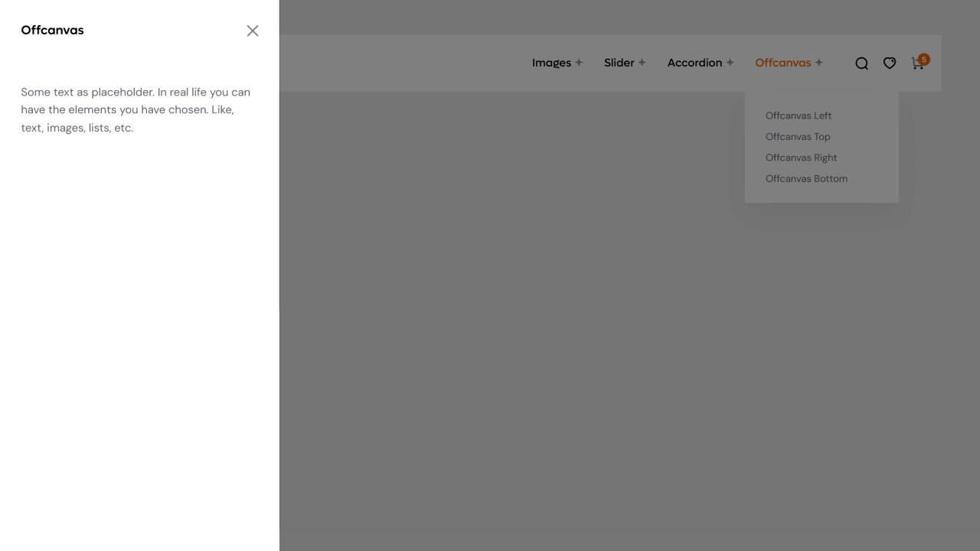The height and width of the screenshot is (551, 980).
Task: Click Offcanvas Right in the dropdown
Action: point(801,158)
